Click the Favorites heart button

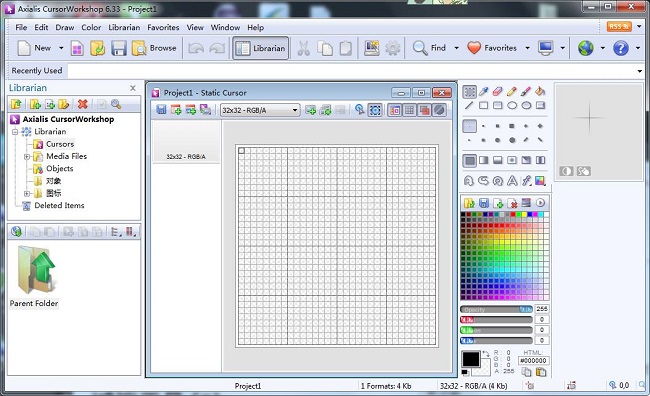click(x=492, y=48)
